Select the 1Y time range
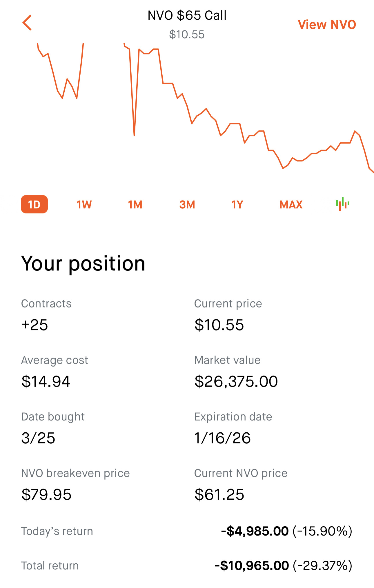 237,205
